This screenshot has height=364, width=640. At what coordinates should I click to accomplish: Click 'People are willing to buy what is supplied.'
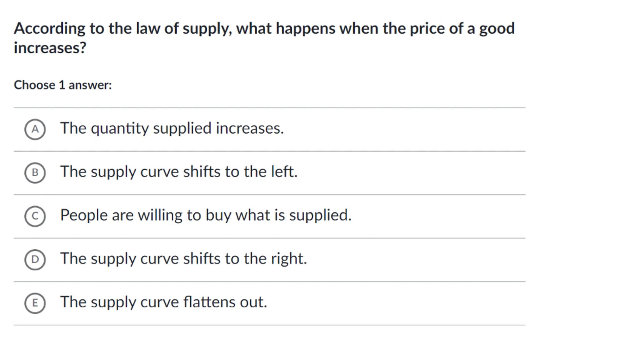coord(206,215)
